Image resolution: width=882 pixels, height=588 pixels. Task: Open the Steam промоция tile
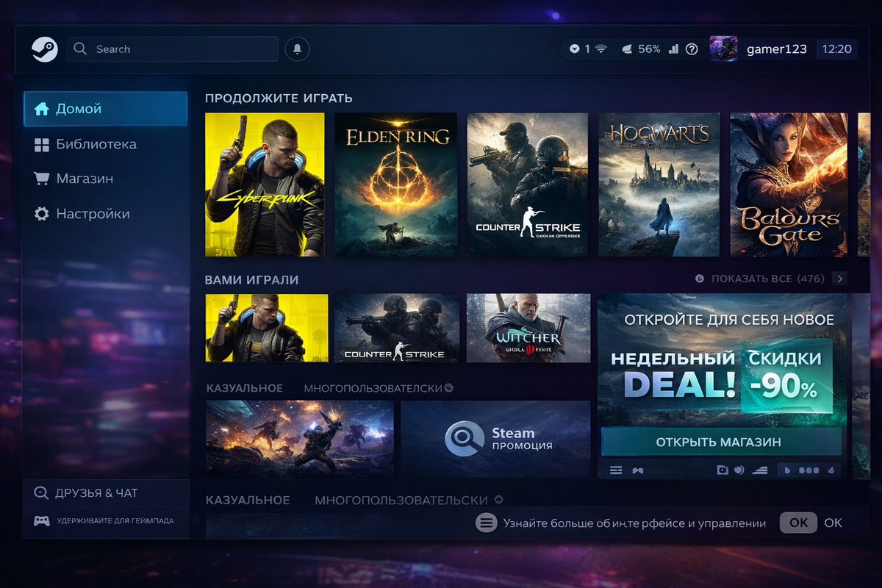point(496,439)
